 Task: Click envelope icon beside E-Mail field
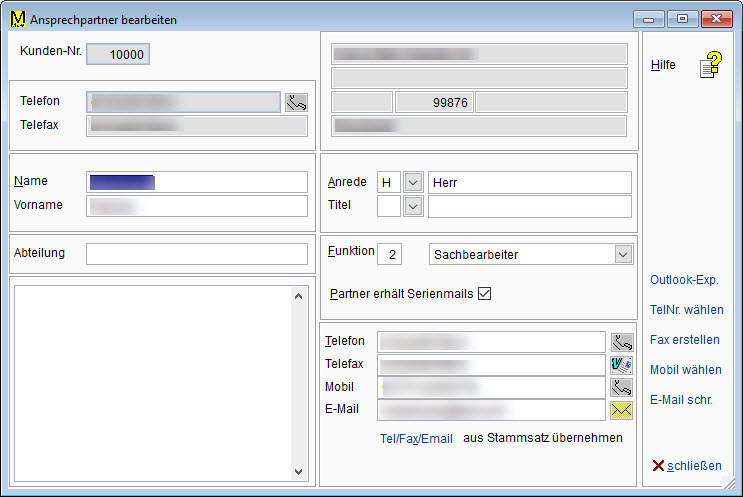tap(622, 410)
